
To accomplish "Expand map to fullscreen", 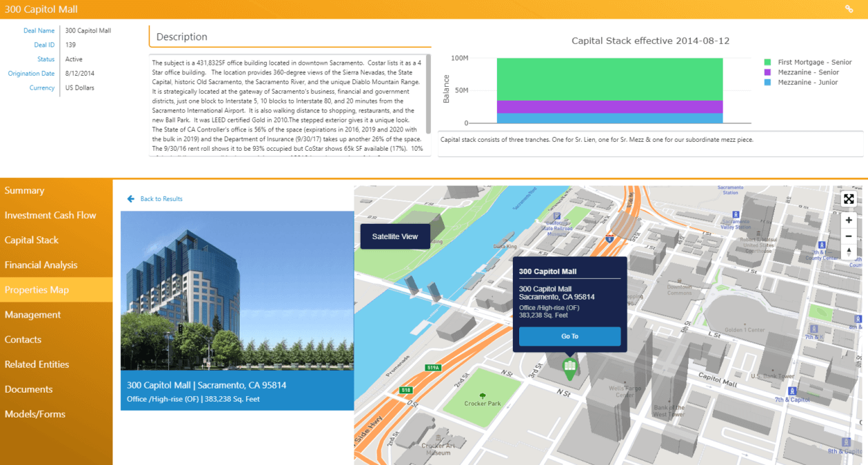I will (849, 199).
